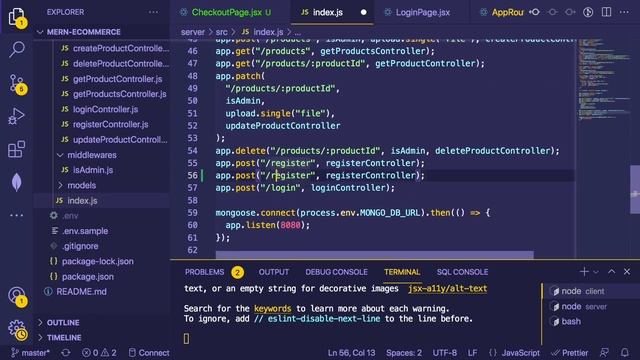Image resolution: width=640 pixels, height=360 pixels.
Task: Open errors and warnings status indicator
Action: 99,353
